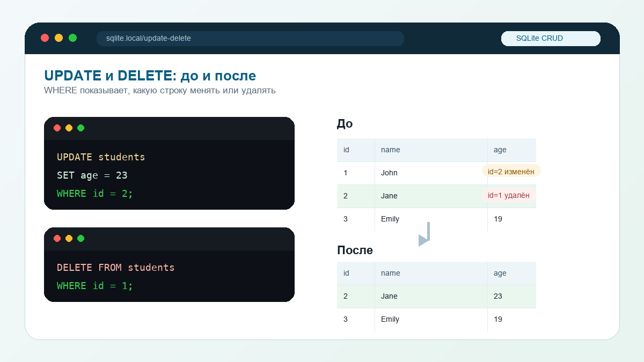Click the green maximize dot in browser bar

[73, 38]
